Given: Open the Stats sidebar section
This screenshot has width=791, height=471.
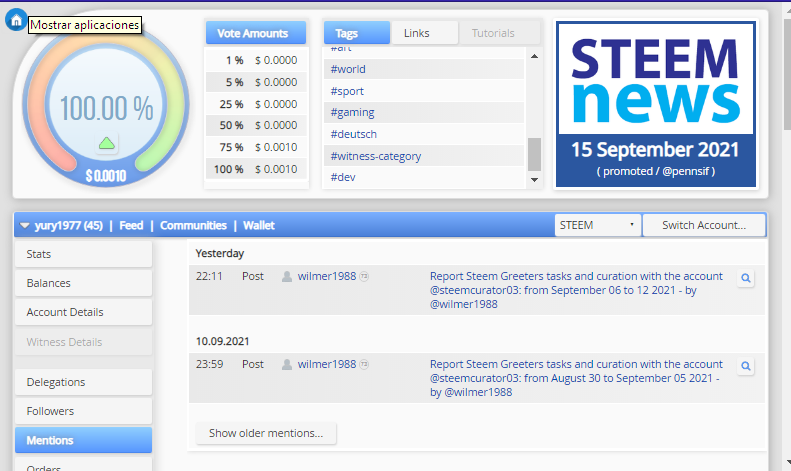Looking at the screenshot, I should pos(83,254).
